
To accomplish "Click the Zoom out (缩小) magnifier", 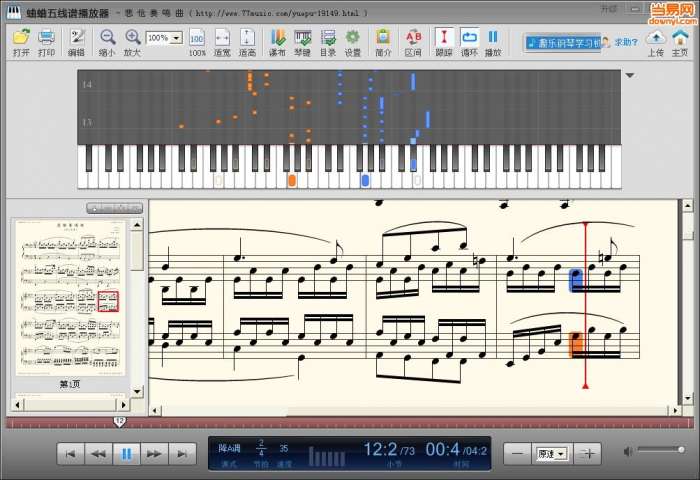I will 107,38.
